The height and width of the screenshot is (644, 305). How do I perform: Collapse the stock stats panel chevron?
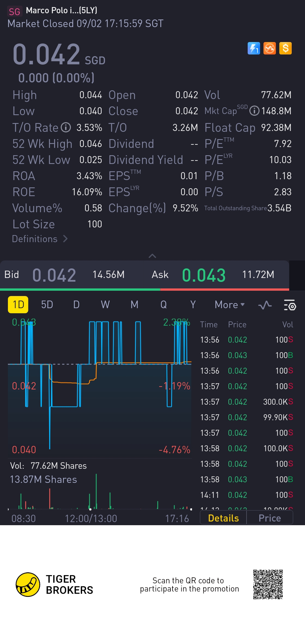[152, 256]
